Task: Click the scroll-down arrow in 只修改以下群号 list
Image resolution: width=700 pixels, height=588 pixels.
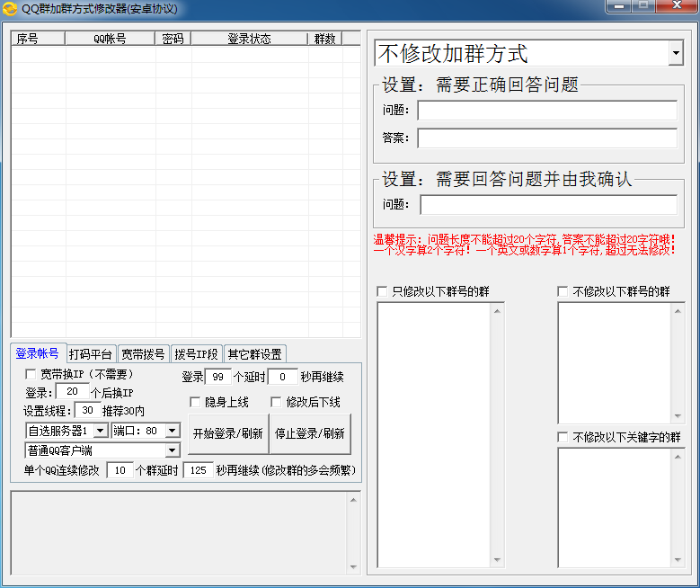Action: coord(496,560)
